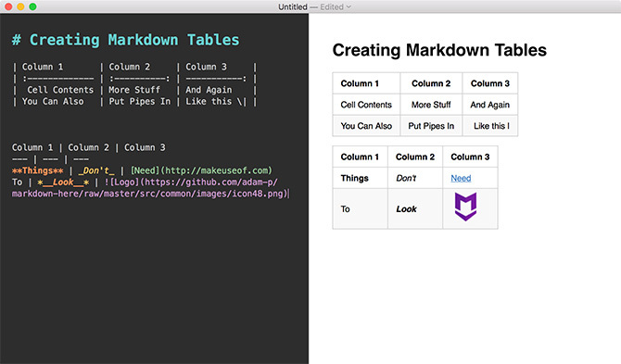Click the green full-screen button
The width and height of the screenshot is (621, 364).
pyautogui.click(x=32, y=6)
